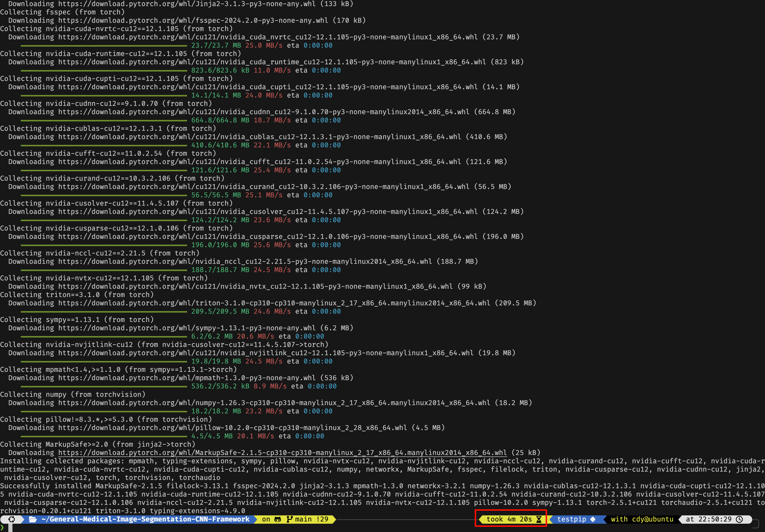Click the open folder icon in the prompt
This screenshot has width=765, height=532.
tap(33, 519)
